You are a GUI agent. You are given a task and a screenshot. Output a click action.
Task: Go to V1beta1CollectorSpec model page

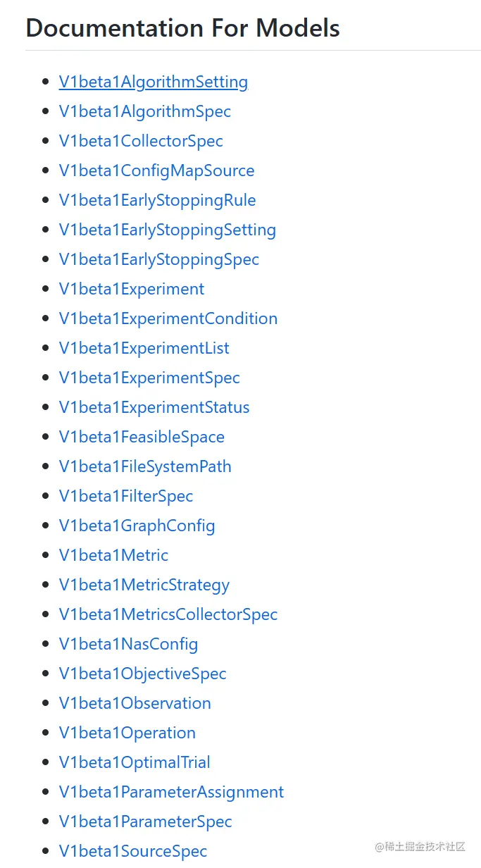click(x=141, y=142)
